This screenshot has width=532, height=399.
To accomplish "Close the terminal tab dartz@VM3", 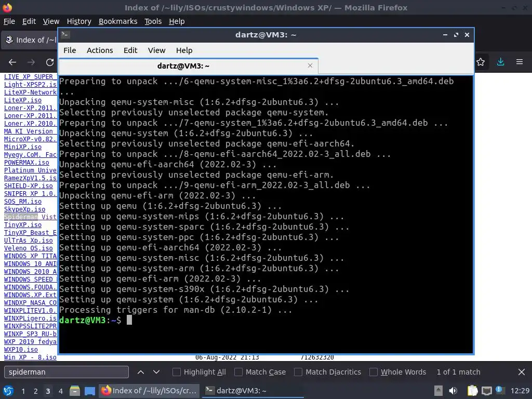I will tap(310, 65).
